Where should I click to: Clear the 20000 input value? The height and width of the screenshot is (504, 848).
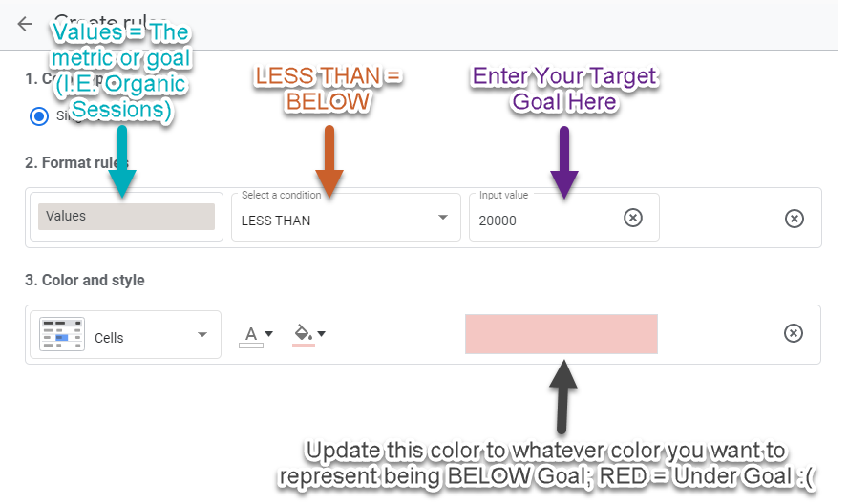[x=632, y=219]
